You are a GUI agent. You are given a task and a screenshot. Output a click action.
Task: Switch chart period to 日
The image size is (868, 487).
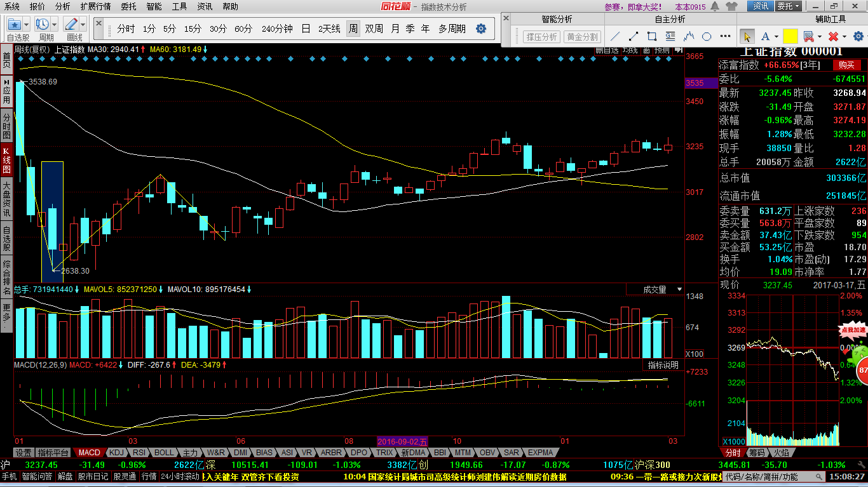pyautogui.click(x=306, y=29)
